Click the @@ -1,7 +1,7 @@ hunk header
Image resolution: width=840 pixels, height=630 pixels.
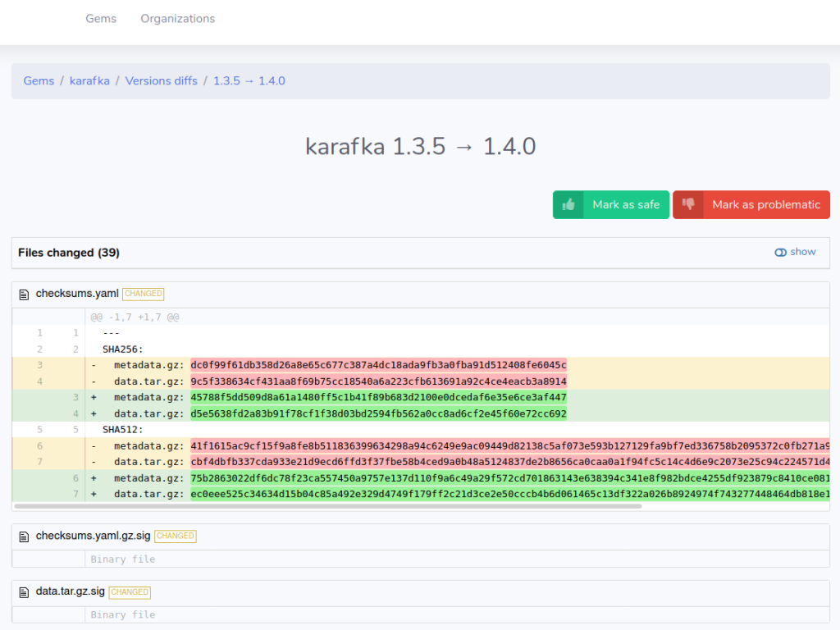point(135,317)
